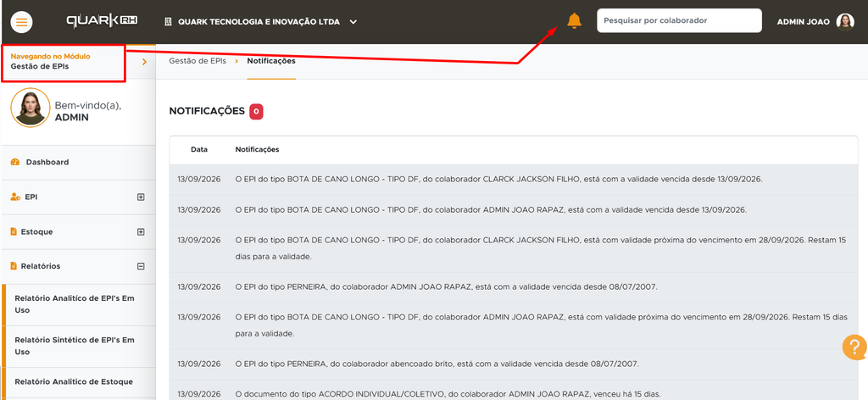This screenshot has width=868, height=400.
Task: Click the orange chevron next to Gestão de EPIs module
Action: (144, 61)
